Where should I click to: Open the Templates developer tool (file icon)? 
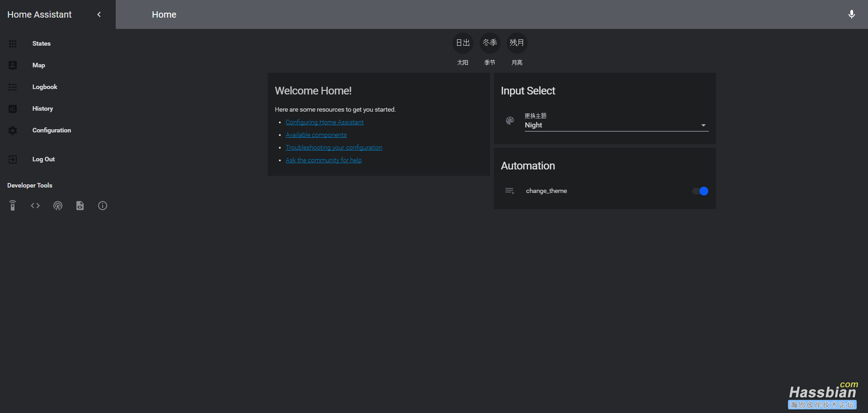pyautogui.click(x=80, y=206)
